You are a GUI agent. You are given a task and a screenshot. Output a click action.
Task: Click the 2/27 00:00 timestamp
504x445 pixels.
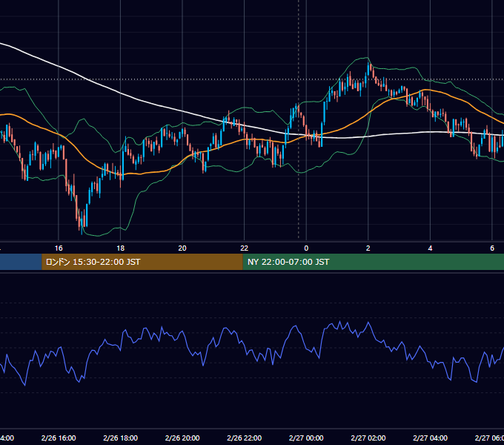point(306,438)
